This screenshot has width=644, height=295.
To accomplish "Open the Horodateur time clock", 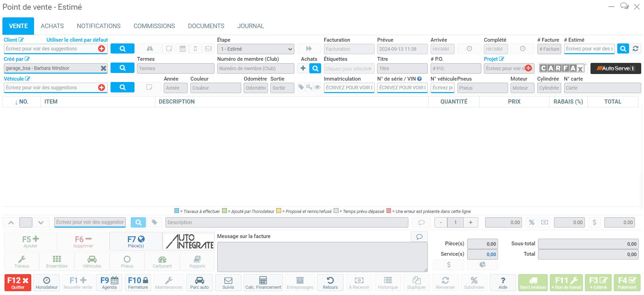I will click(x=47, y=282).
